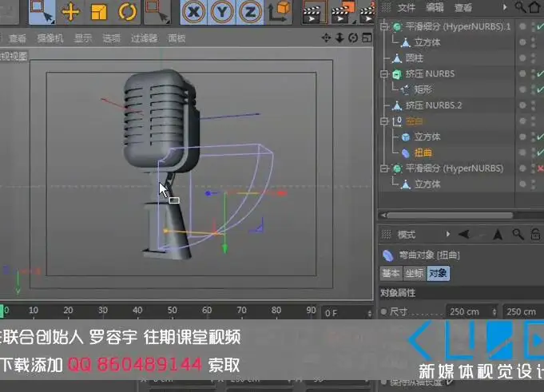Select the 圆柱 object
The width and height of the screenshot is (544, 392).
click(x=415, y=57)
